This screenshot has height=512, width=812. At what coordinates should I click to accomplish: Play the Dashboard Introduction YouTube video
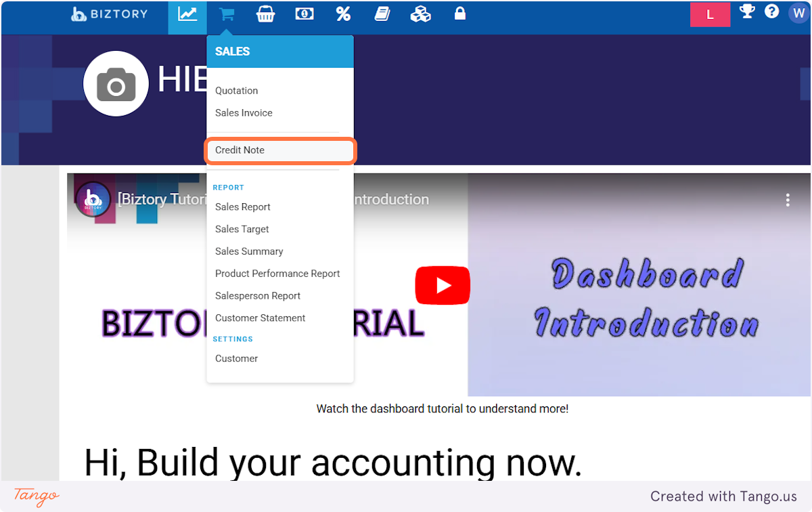[443, 285]
